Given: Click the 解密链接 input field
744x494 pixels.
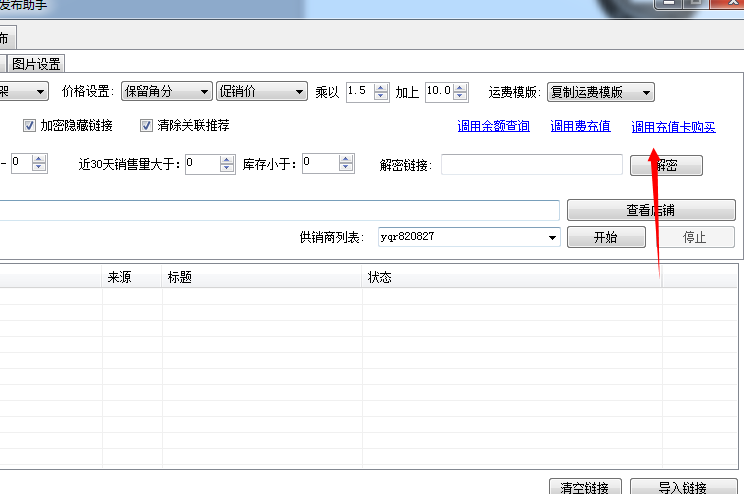Looking at the screenshot, I should click(x=531, y=165).
